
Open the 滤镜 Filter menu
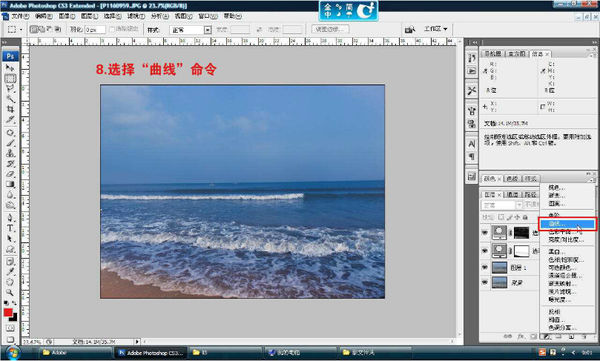point(136,16)
